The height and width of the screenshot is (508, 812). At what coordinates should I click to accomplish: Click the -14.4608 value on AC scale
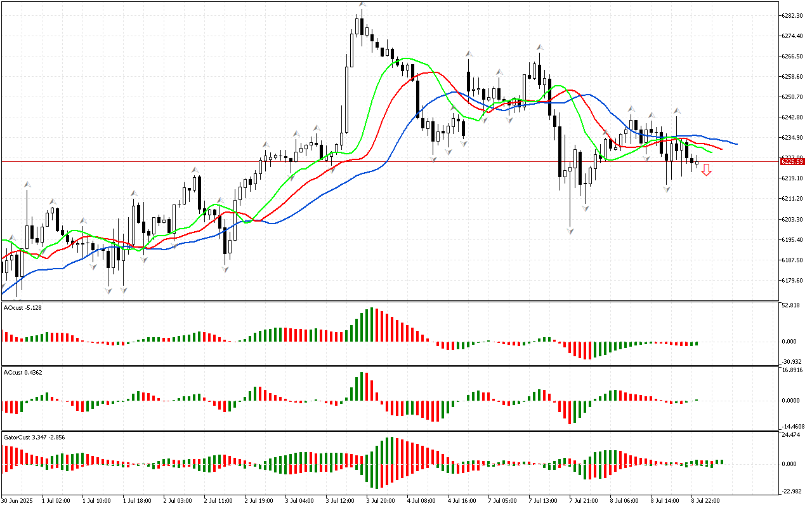[793, 426]
